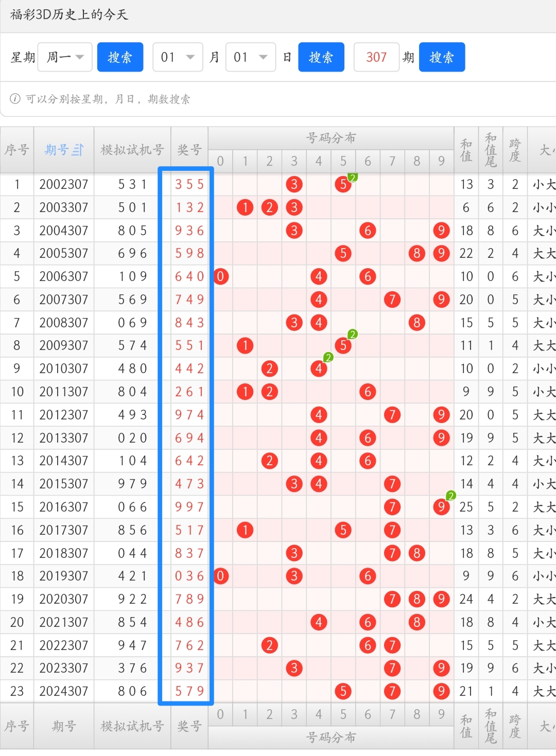Open the weekday dropdown showing 周一
This screenshot has height=756, width=556.
[x=65, y=57]
